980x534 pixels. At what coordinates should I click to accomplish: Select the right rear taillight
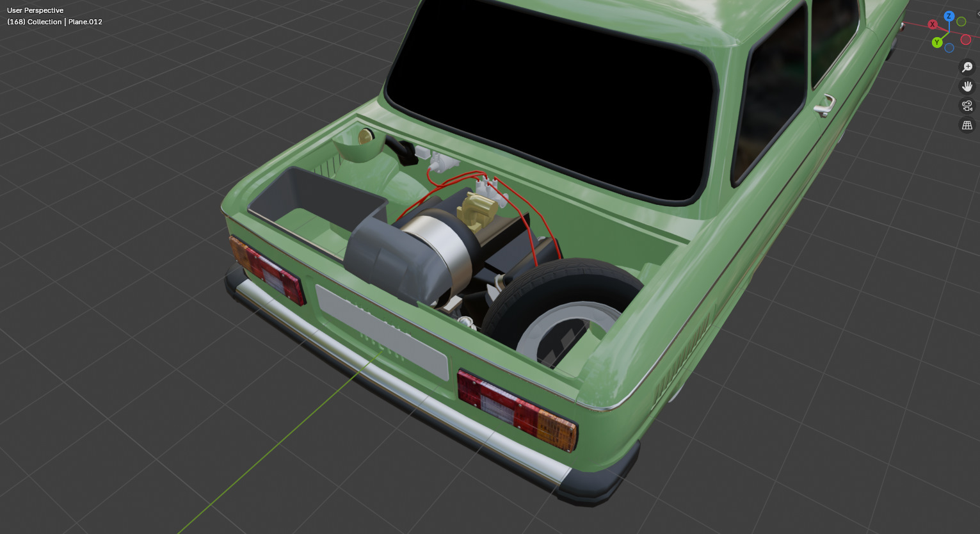pyautogui.click(x=517, y=410)
